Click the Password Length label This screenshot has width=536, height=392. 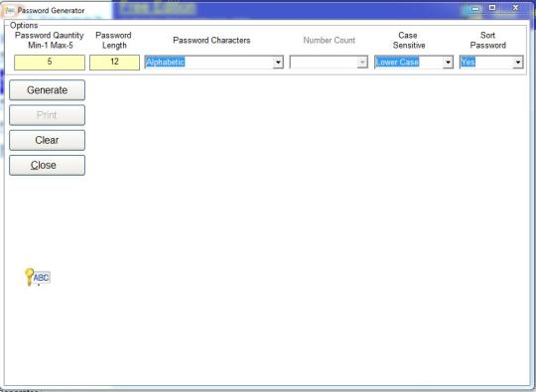coord(114,41)
